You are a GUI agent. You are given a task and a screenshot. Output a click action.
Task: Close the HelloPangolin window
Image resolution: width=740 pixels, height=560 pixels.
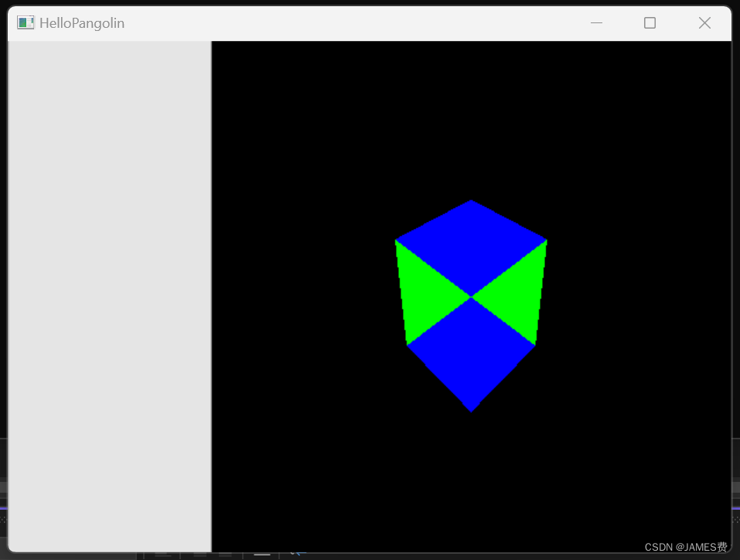pyautogui.click(x=704, y=22)
